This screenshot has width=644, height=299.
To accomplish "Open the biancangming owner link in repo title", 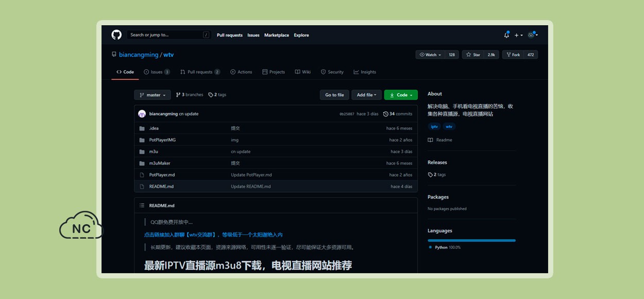I will 139,55.
